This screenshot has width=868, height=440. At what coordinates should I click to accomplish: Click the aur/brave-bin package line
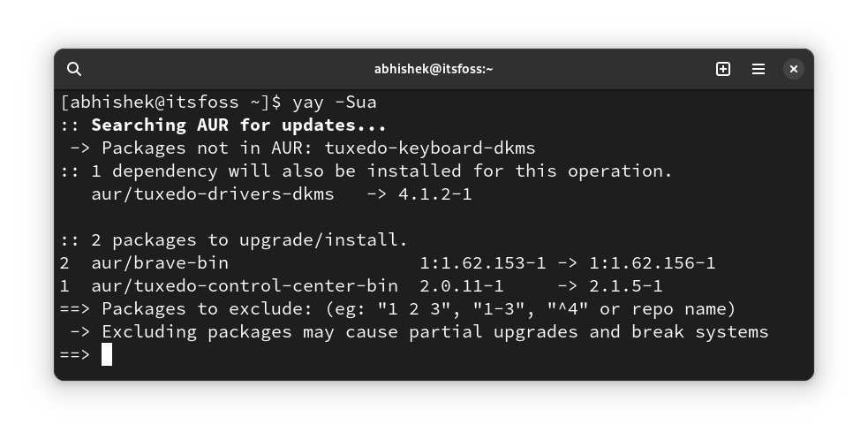(x=388, y=263)
